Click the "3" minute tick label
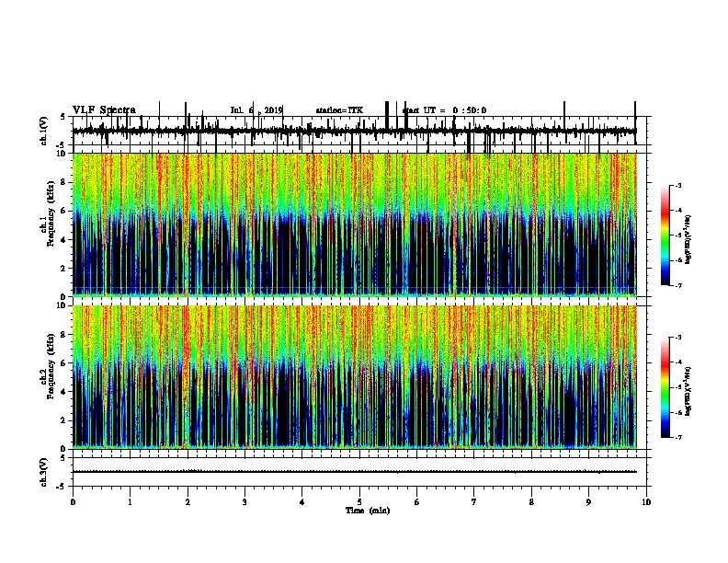Screen dimensions: 728x563 pos(245,502)
